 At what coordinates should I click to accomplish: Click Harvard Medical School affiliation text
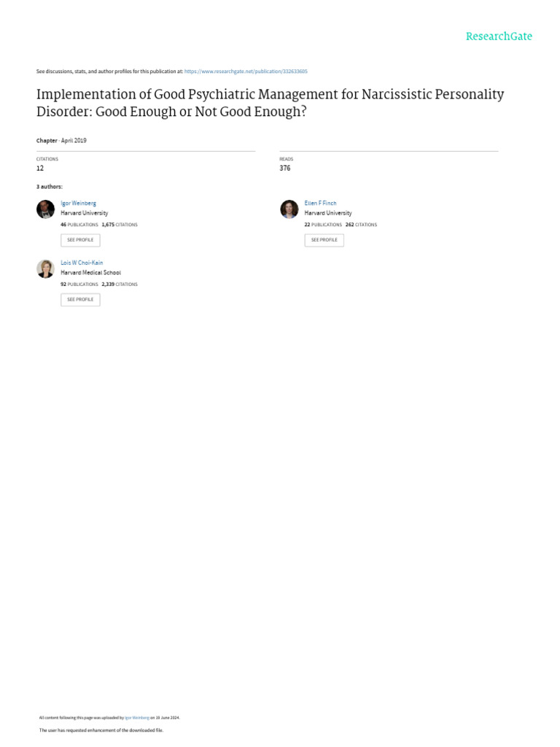[x=91, y=273]
